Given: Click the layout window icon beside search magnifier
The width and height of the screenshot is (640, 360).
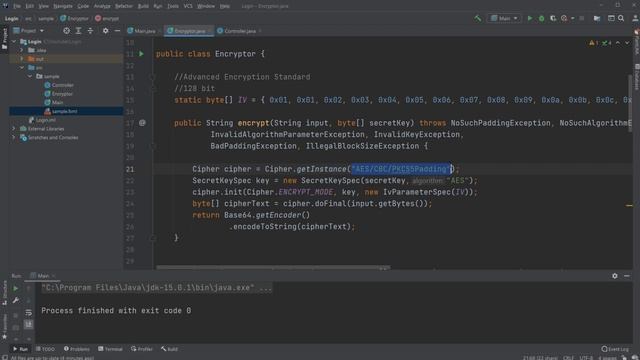Looking at the screenshot, I should coord(611,18).
